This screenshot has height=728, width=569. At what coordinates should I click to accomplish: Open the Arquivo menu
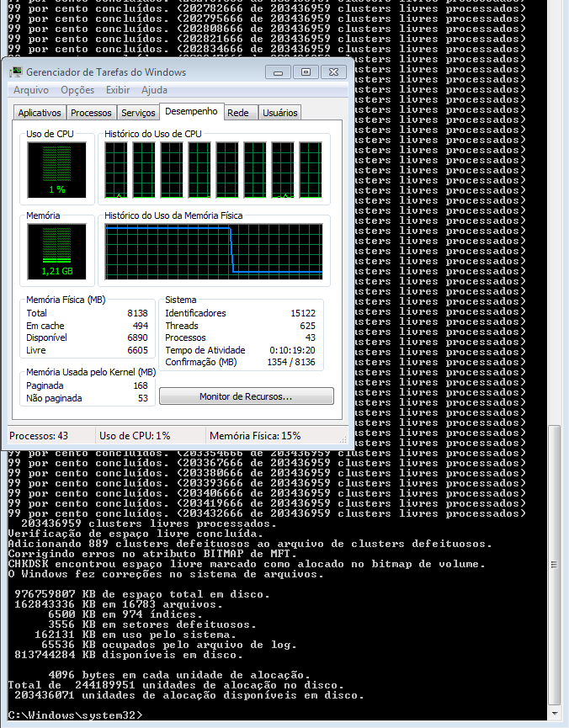point(30,90)
